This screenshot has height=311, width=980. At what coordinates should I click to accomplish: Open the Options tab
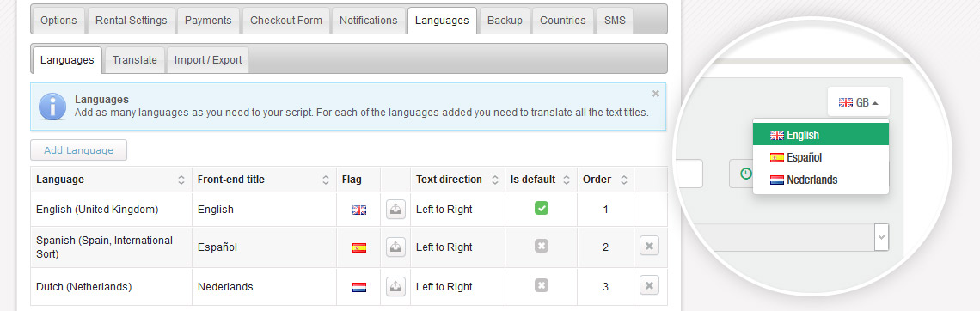pyautogui.click(x=58, y=20)
